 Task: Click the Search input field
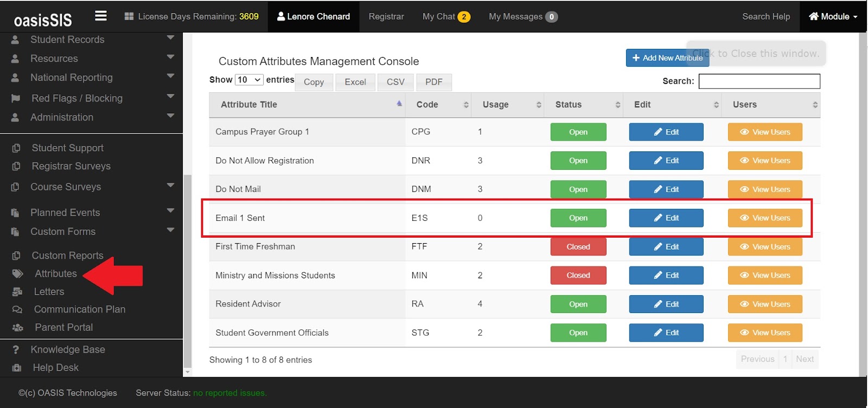point(759,81)
